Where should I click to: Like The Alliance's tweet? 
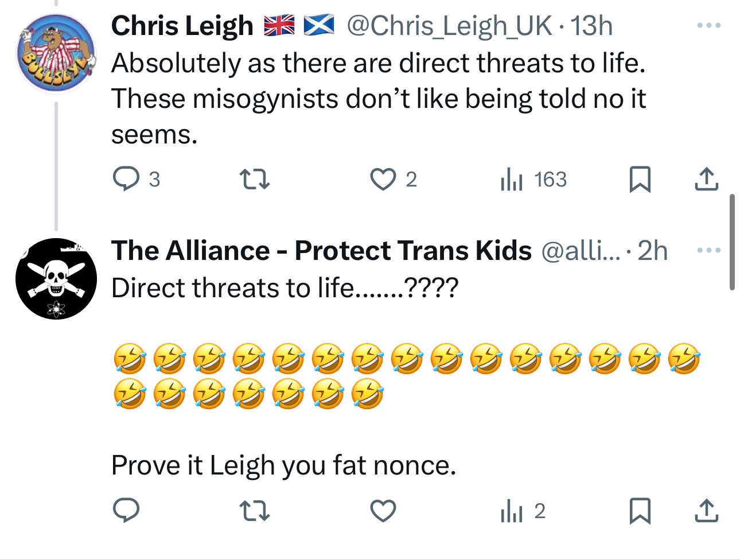point(383,511)
